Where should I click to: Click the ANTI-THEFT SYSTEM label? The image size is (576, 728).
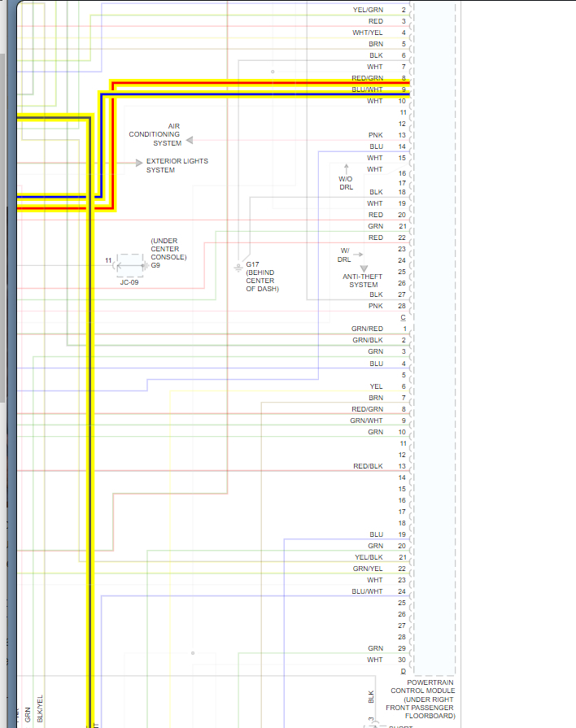[362, 281]
